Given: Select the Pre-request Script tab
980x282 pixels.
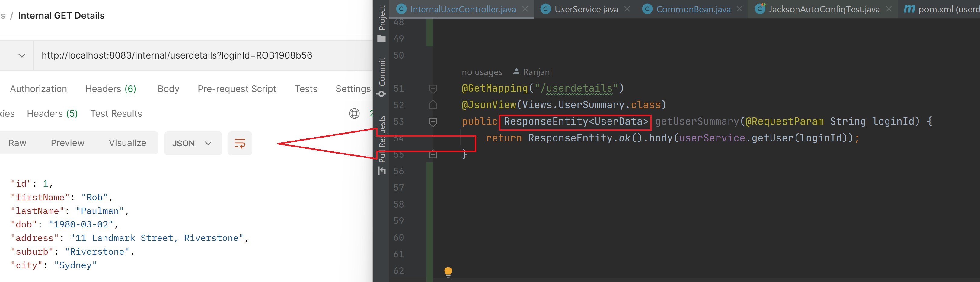Looking at the screenshot, I should [237, 89].
